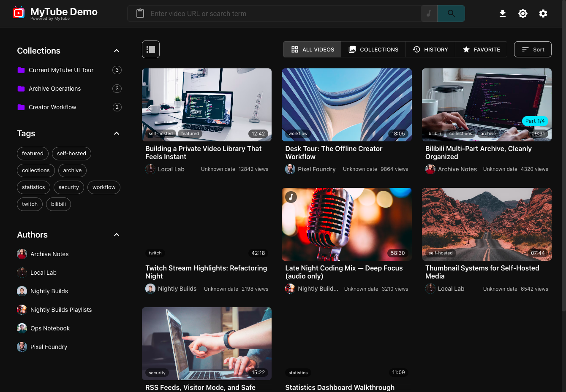Open the settings gear icon

(x=543, y=14)
